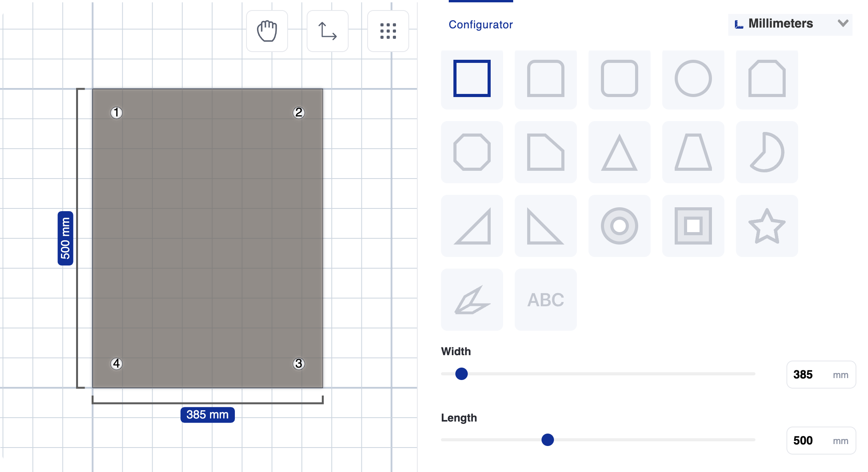The height and width of the screenshot is (472, 868).
Task: Click the 500 mm vertical dimension label
Action: [x=66, y=238]
